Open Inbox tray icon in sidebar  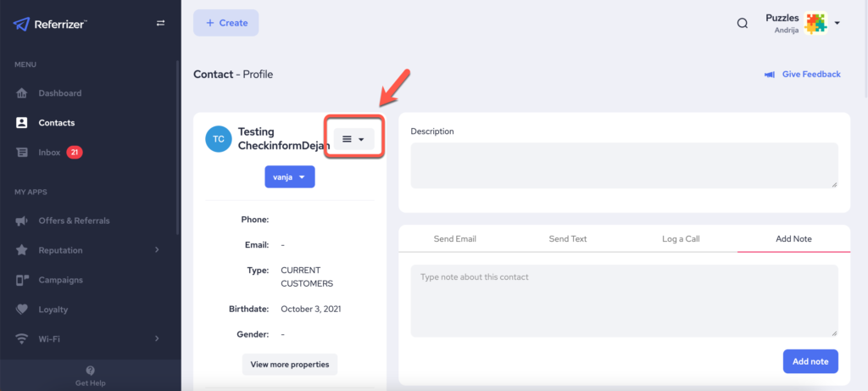[22, 153]
